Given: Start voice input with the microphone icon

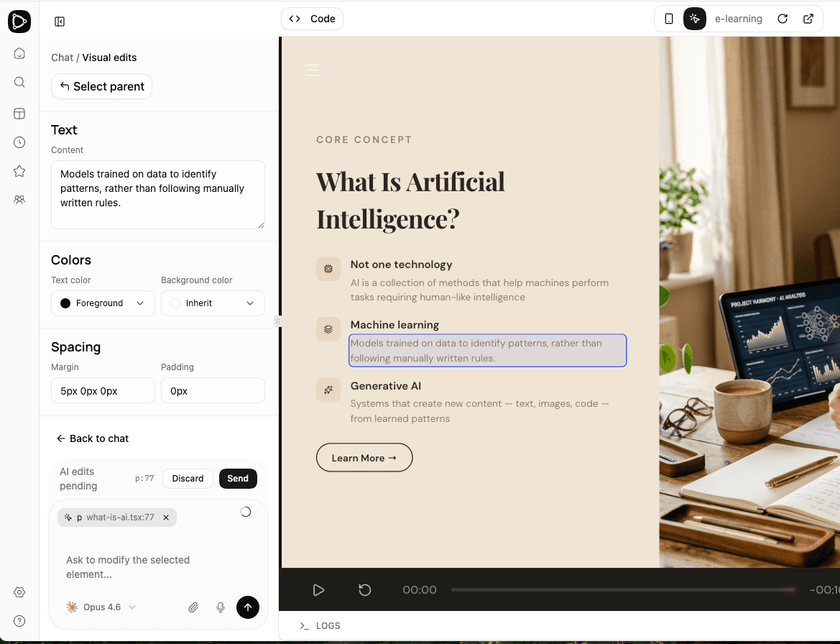Looking at the screenshot, I should [221, 607].
